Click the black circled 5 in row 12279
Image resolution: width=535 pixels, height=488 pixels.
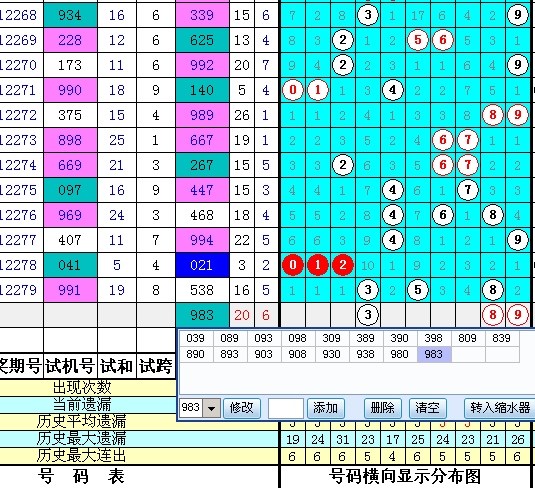click(418, 290)
